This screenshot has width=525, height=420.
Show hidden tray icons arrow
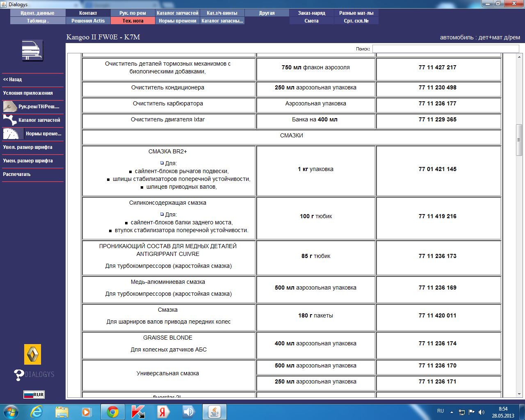click(452, 412)
